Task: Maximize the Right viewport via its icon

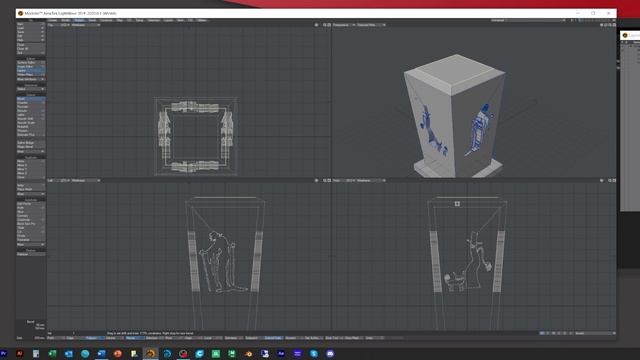Action: coord(614,180)
